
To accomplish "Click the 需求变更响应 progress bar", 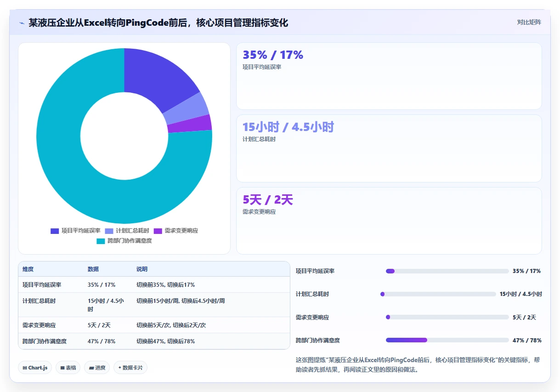I will pyautogui.click(x=447, y=317).
